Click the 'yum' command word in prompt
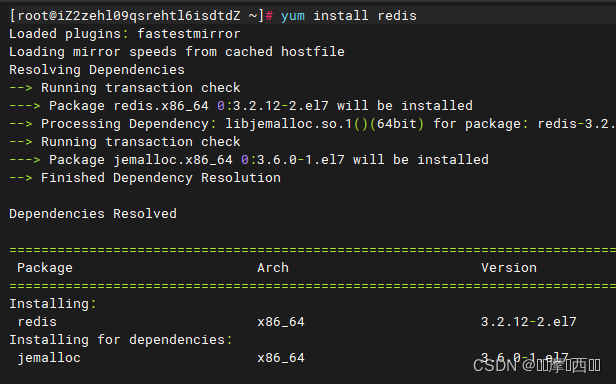Viewport: 616px width, 384px height. (293, 16)
